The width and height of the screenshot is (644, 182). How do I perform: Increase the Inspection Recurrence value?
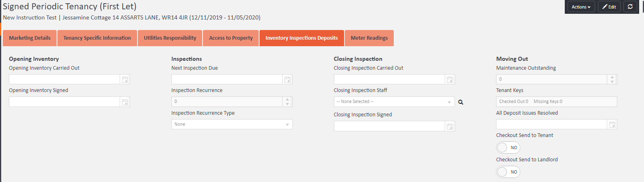point(287,99)
